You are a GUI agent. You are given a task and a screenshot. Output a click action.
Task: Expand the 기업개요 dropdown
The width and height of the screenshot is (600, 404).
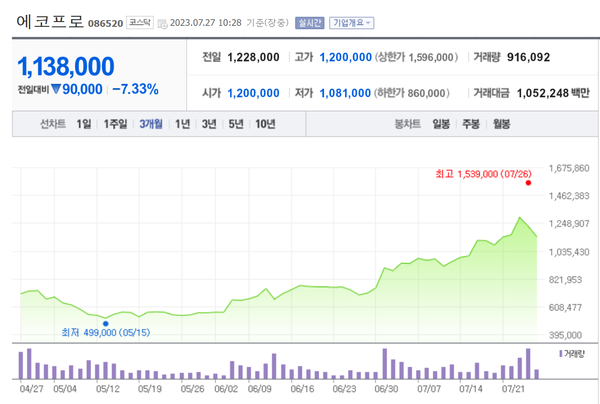tap(351, 21)
